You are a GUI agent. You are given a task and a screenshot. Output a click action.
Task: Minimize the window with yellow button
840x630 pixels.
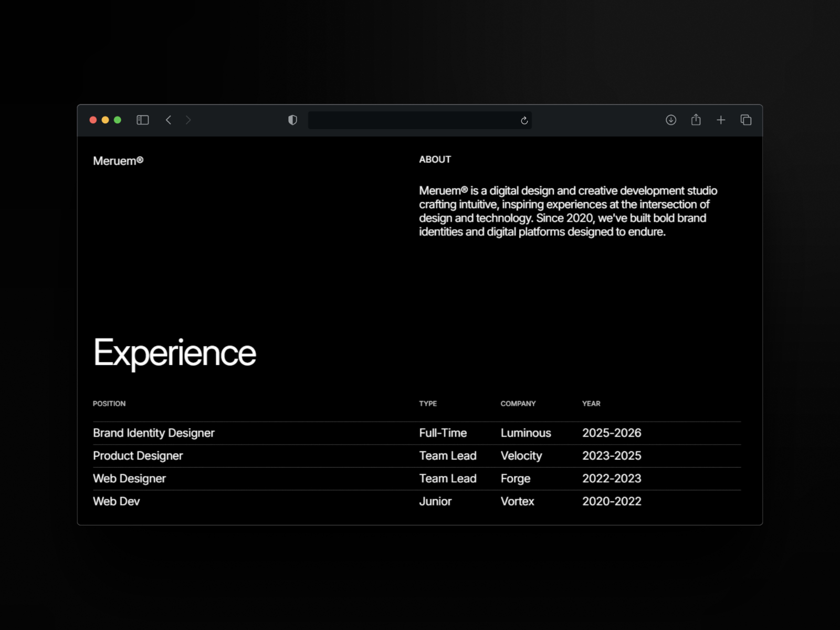tap(105, 120)
